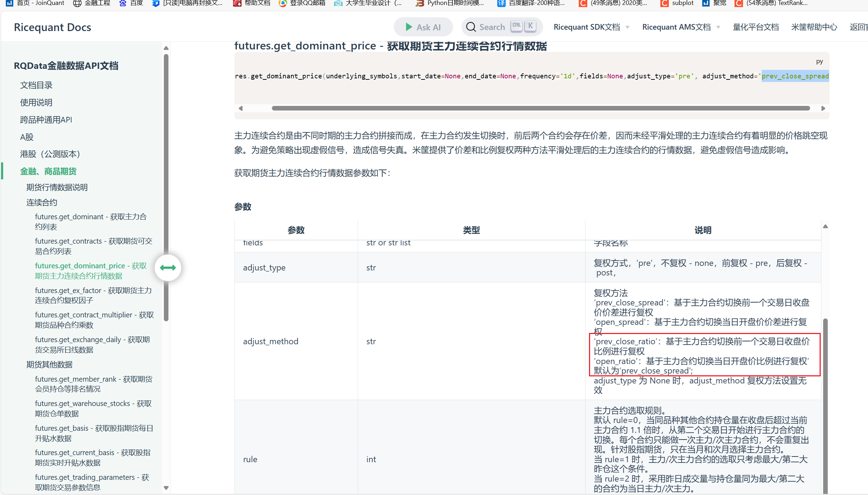This screenshot has height=495, width=868.
Task: Open 文档目录 in the sidebar
Action: 36,85
